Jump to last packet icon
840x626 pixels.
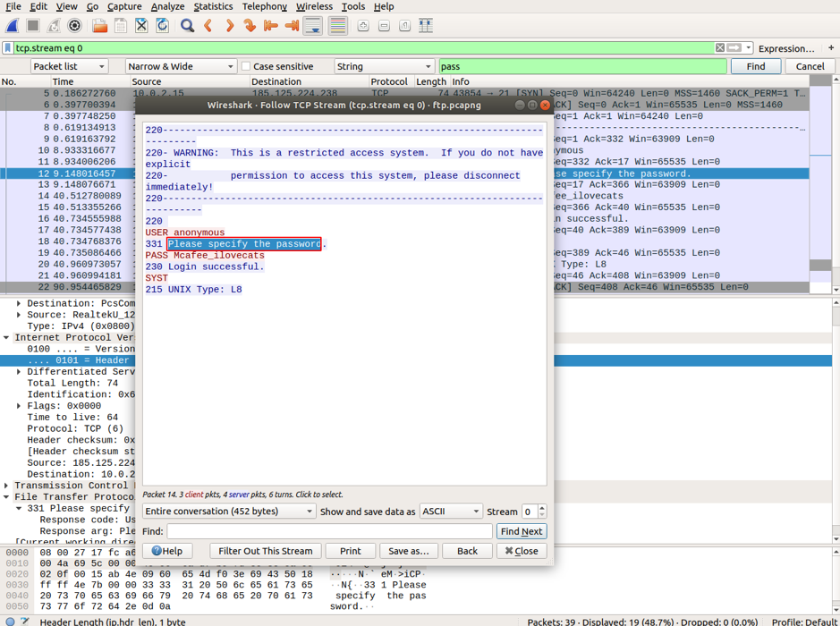(x=292, y=26)
